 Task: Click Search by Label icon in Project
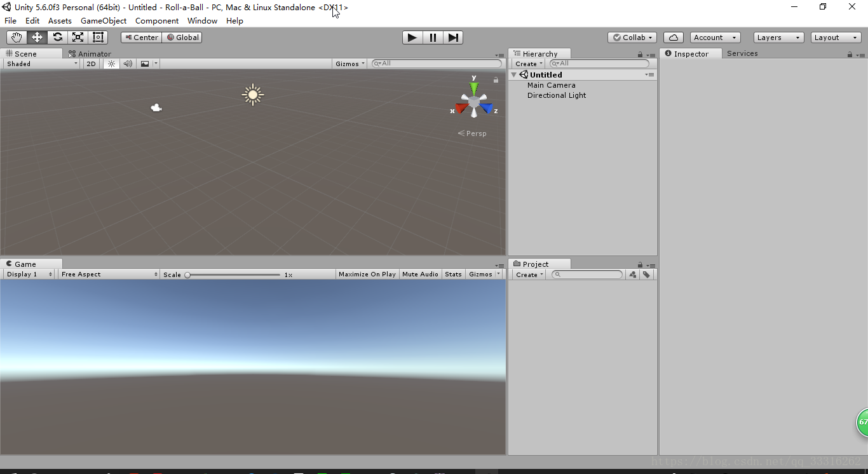tap(646, 274)
